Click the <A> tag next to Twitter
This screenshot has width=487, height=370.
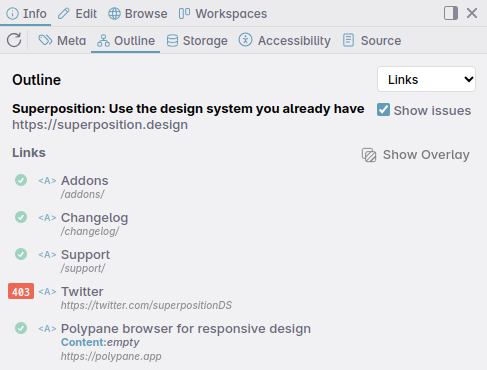coord(47,292)
